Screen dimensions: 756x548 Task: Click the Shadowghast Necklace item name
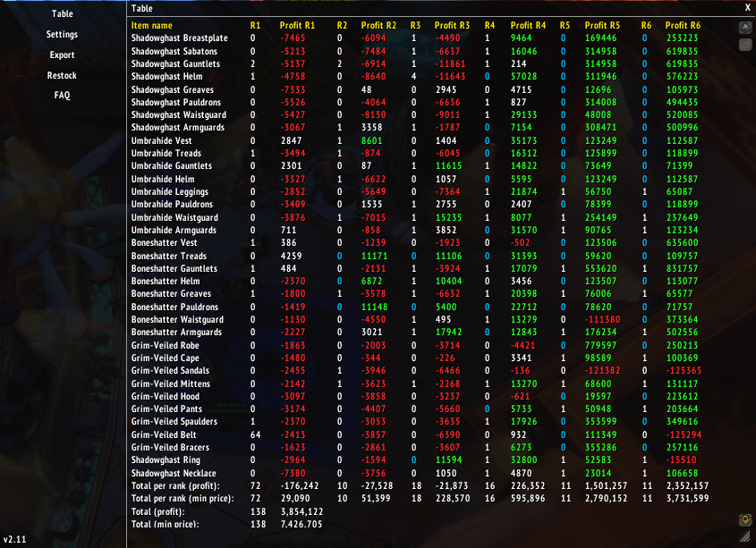174,473
